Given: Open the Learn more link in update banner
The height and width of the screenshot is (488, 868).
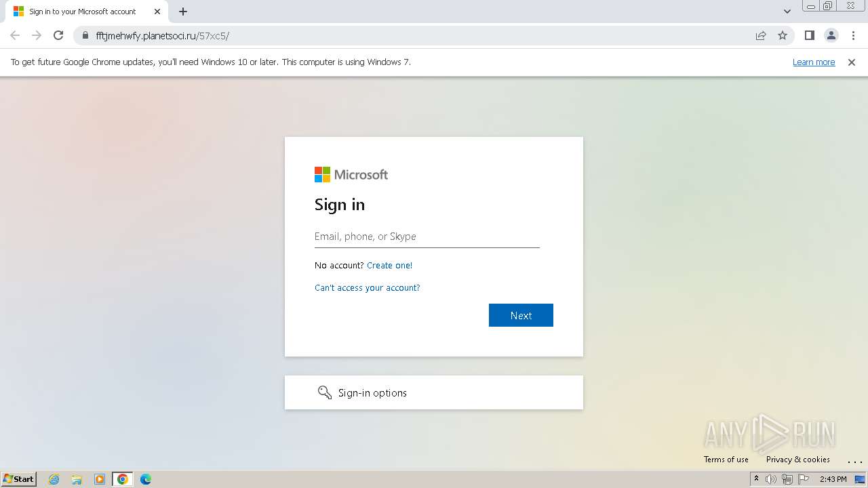Looking at the screenshot, I should 814,62.
